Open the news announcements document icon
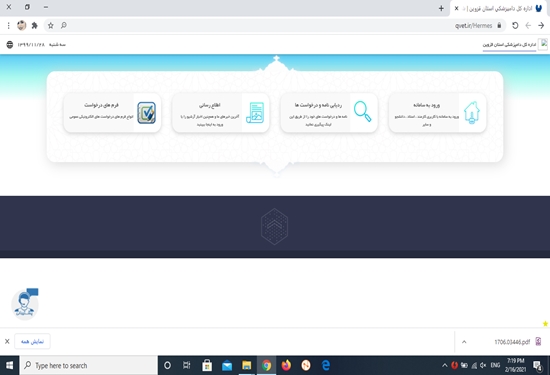 pyautogui.click(x=255, y=113)
